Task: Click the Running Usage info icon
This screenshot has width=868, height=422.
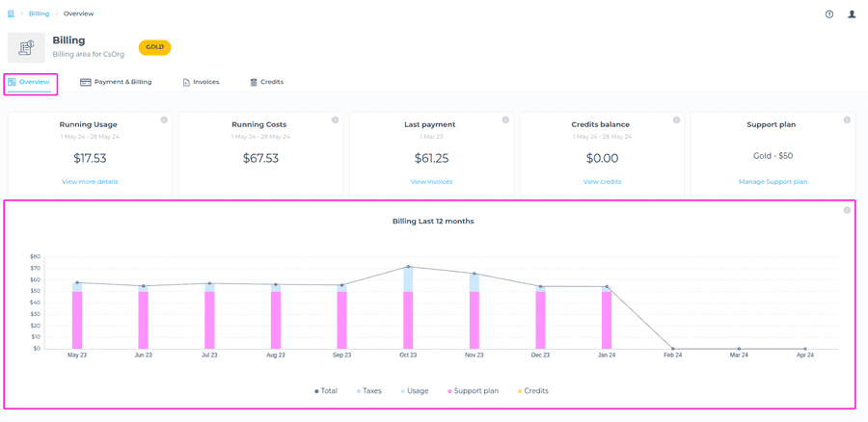Action: click(x=164, y=120)
